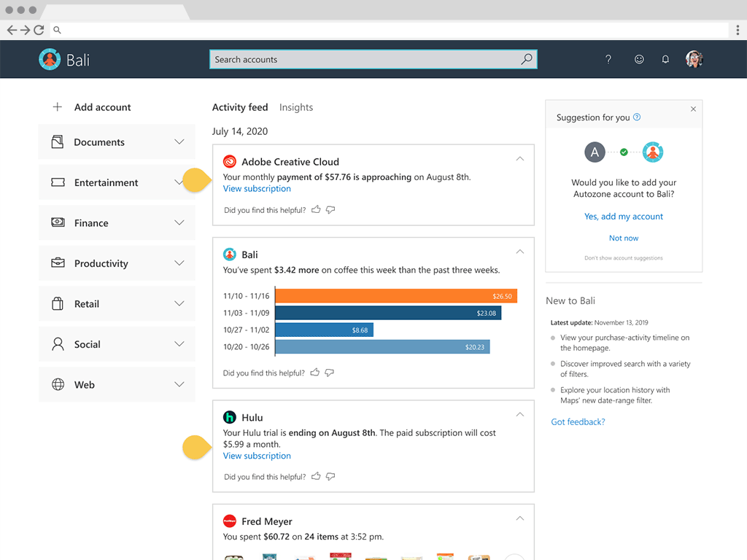Focus the Search accounts field
The image size is (747, 560).
[x=373, y=59]
